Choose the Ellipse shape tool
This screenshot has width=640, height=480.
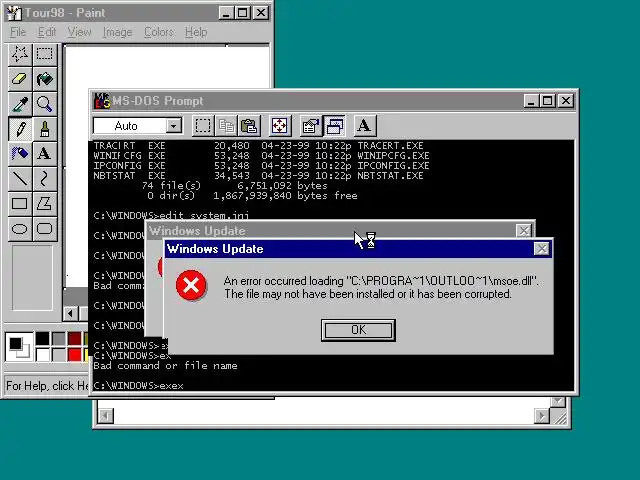tap(20, 229)
